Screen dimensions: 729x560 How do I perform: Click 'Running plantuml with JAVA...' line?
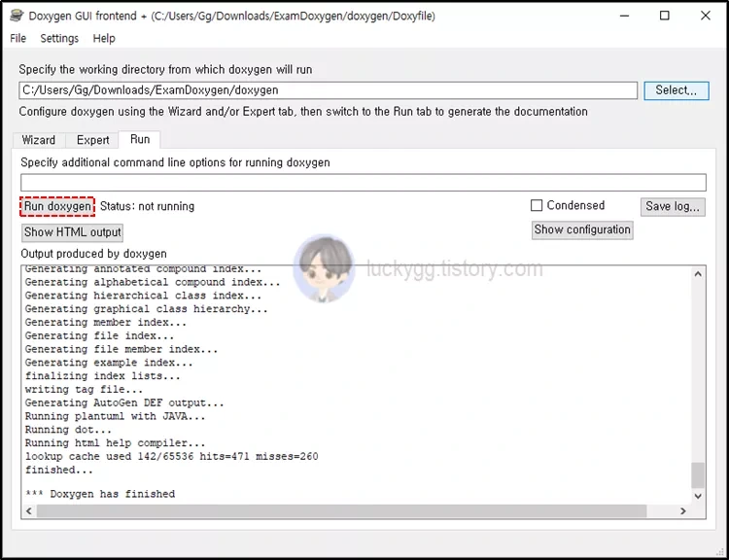coord(115,416)
